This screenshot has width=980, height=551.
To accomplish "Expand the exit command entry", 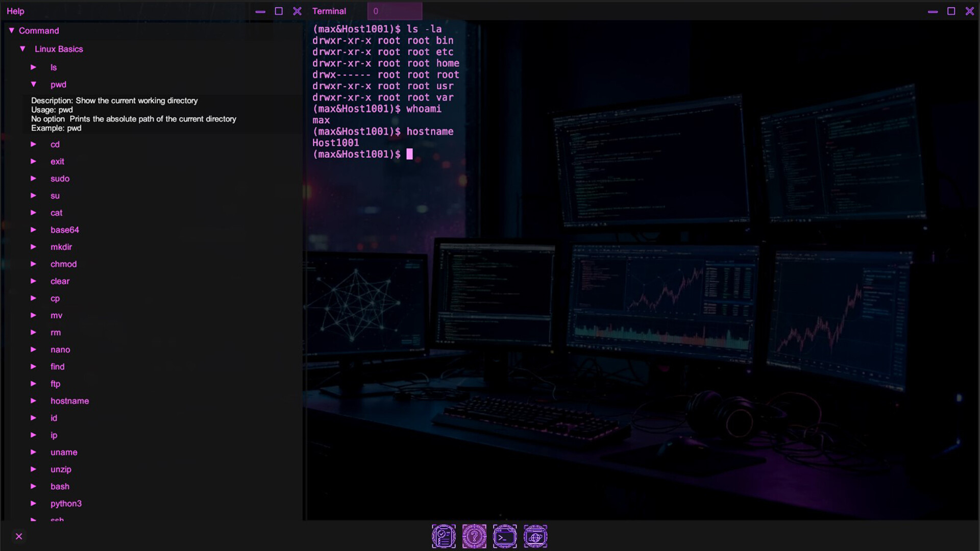I will coord(34,161).
